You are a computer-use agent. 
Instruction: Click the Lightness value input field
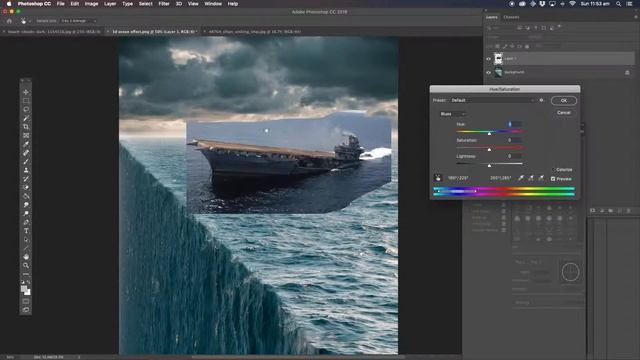tap(514, 156)
